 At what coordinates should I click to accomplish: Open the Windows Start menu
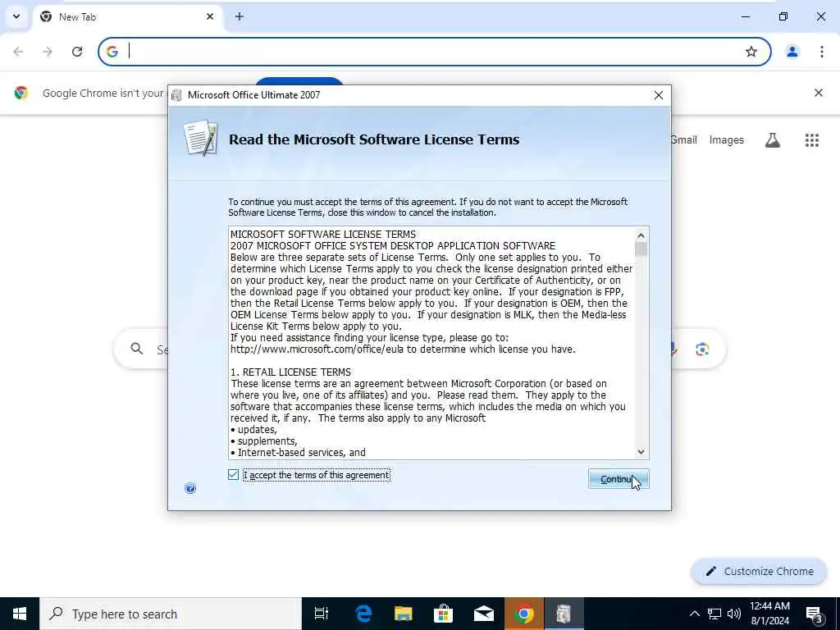click(20, 614)
